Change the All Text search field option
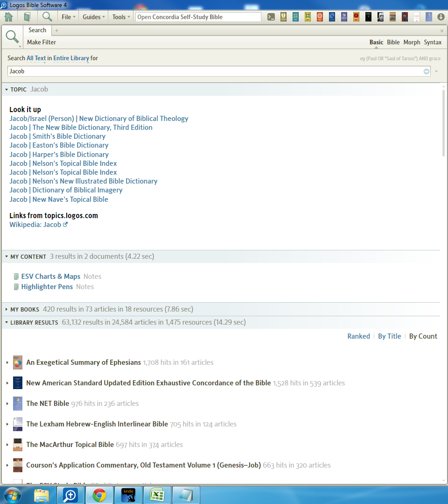Screen dimensions: 448x504 [x=36, y=58]
